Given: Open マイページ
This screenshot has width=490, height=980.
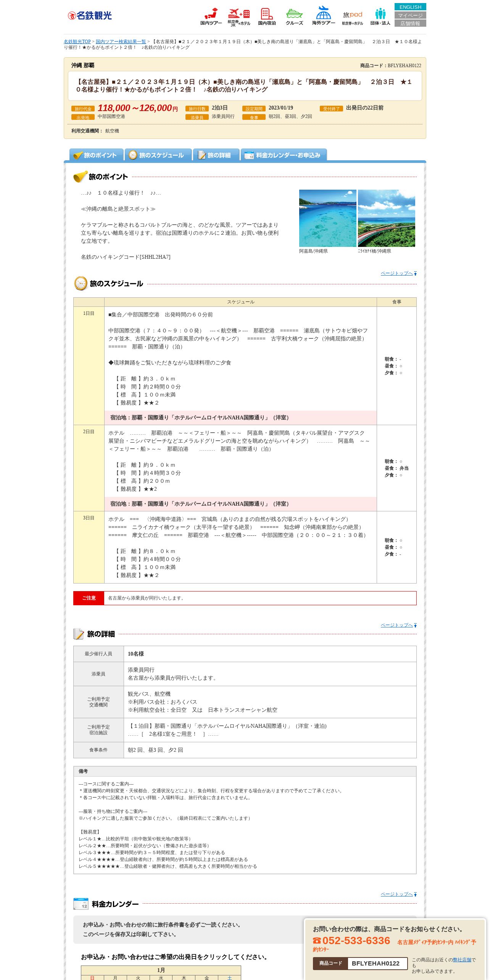Looking at the screenshot, I should coord(410,15).
